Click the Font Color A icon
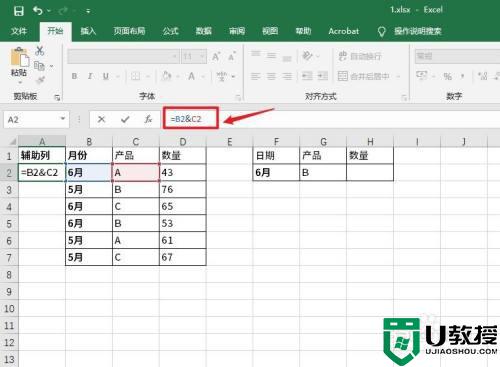 point(191,77)
